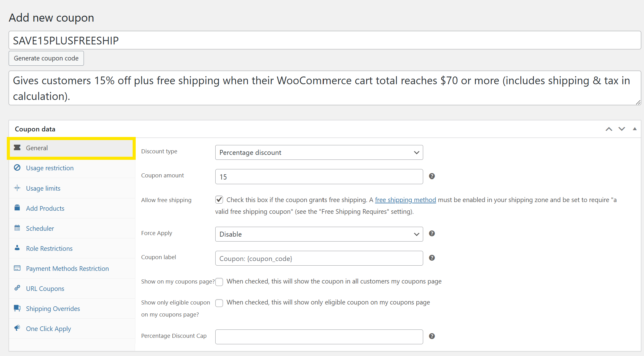Collapse the Coupon data panel

coord(635,129)
